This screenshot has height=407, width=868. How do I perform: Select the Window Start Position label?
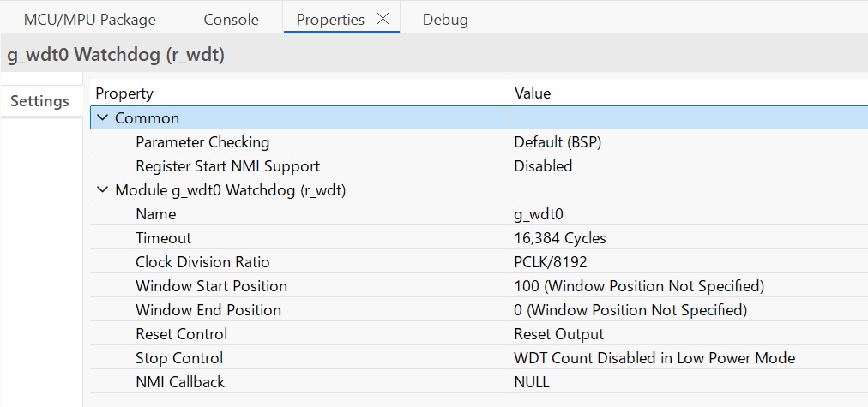pos(212,286)
